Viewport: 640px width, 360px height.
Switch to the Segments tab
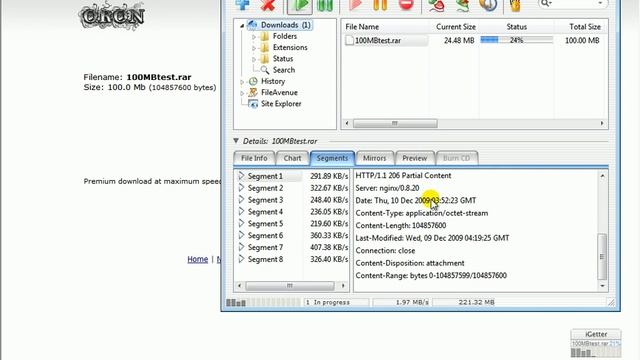point(332,158)
